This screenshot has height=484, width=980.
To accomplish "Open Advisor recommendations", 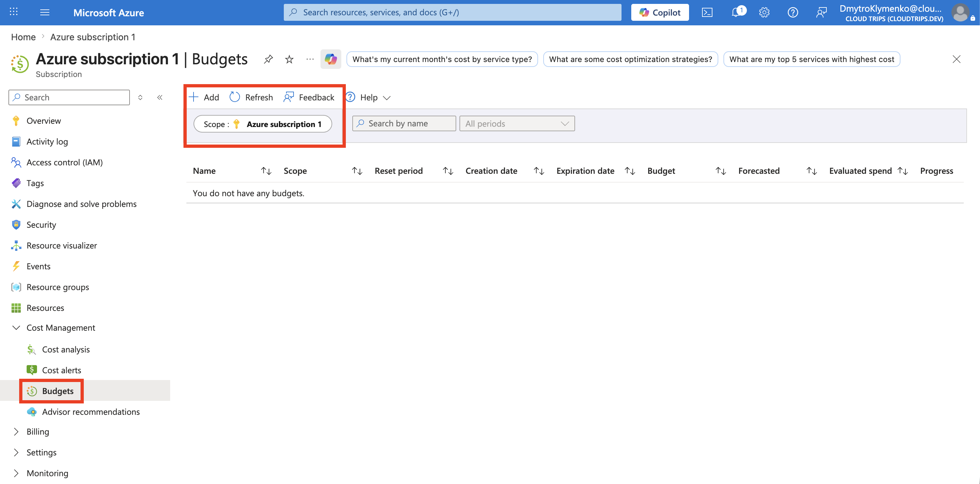I will click(91, 412).
